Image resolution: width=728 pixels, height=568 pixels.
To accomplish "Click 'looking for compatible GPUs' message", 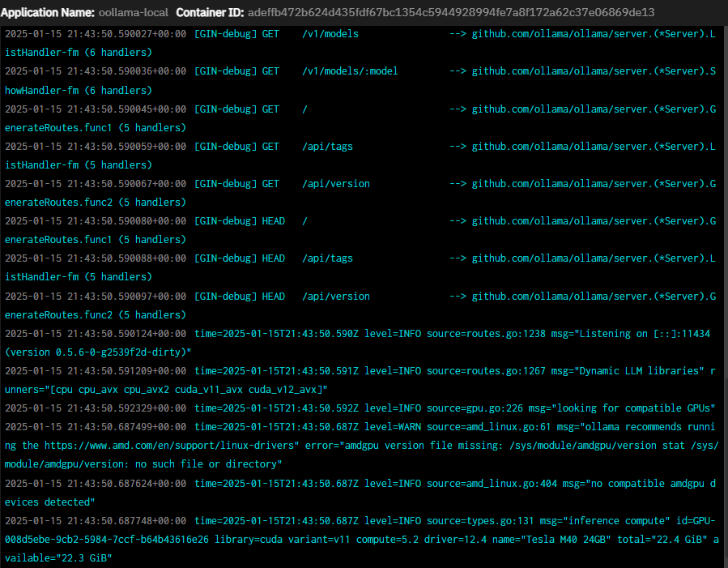I will click(634, 408).
